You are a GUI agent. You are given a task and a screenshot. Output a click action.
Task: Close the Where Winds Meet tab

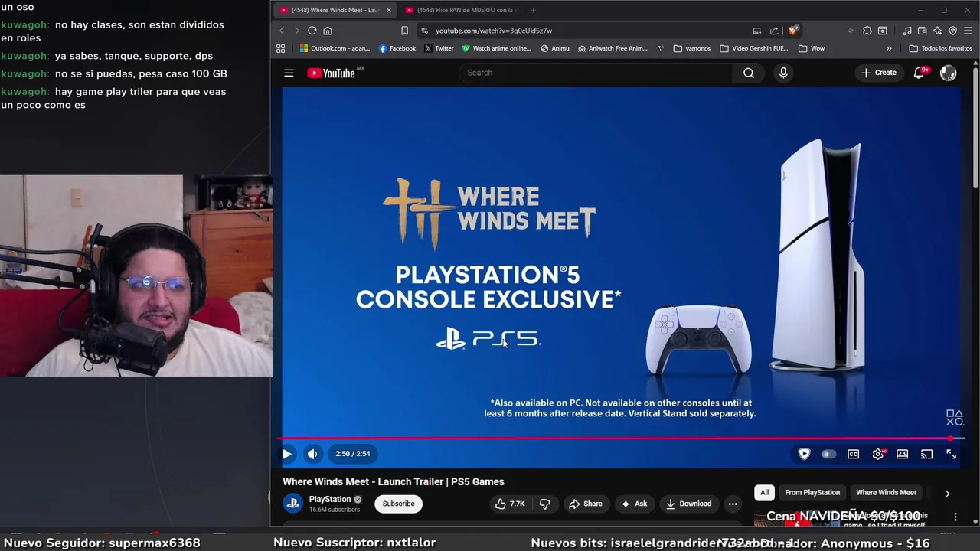click(x=388, y=10)
